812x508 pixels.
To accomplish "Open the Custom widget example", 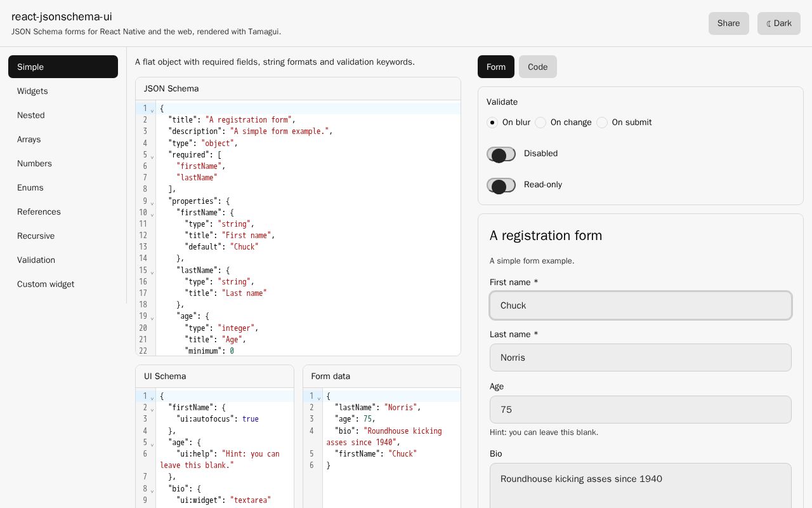I will (63, 284).
